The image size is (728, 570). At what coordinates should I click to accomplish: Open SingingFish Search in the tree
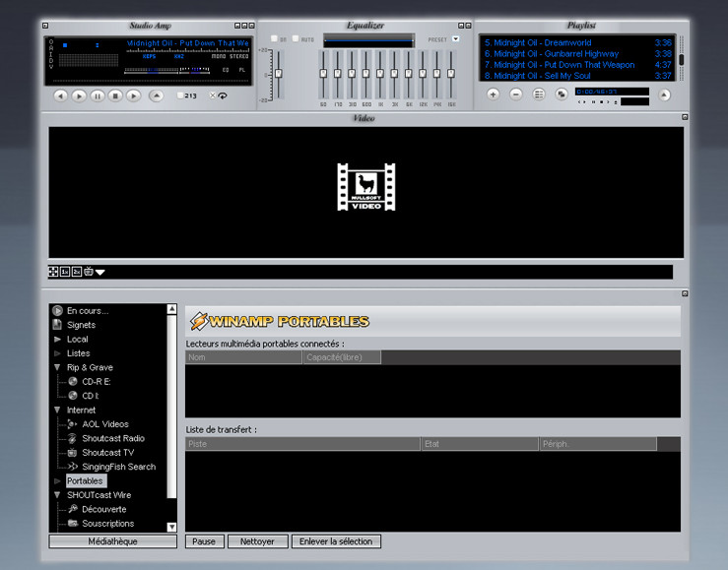coord(118,467)
